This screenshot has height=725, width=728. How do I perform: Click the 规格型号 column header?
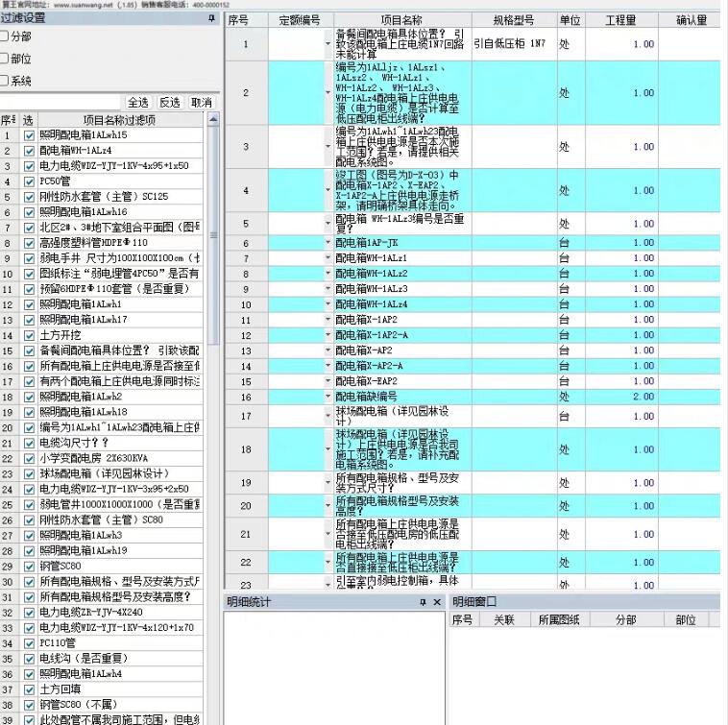514,20
